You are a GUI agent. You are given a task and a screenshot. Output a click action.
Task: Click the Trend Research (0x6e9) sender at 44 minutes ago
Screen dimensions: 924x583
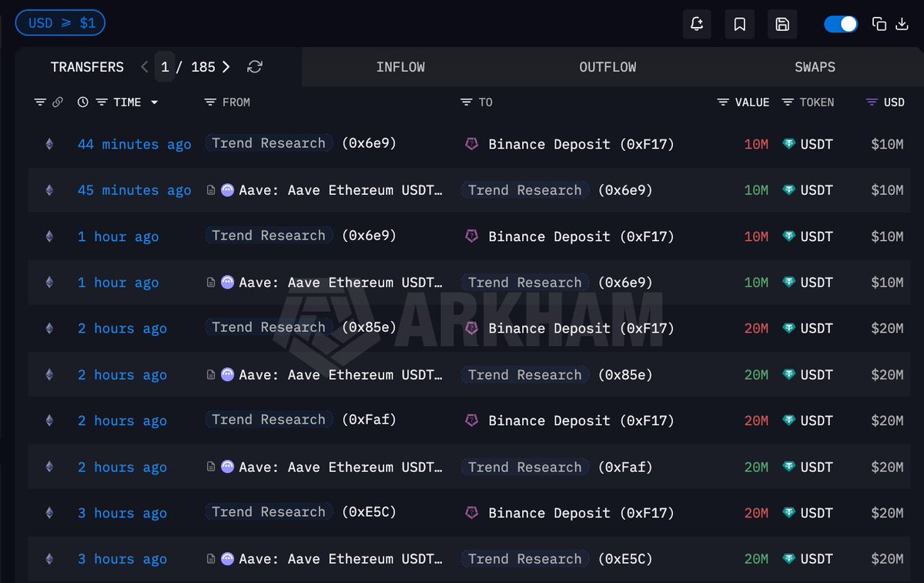coord(300,143)
